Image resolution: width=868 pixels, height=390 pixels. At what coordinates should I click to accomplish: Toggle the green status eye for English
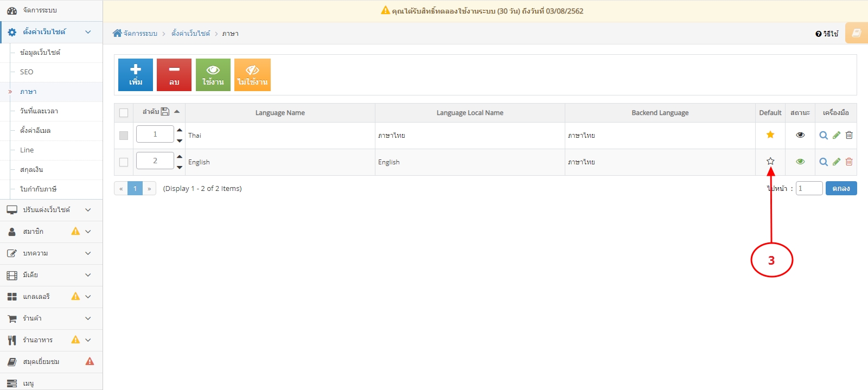tap(800, 162)
